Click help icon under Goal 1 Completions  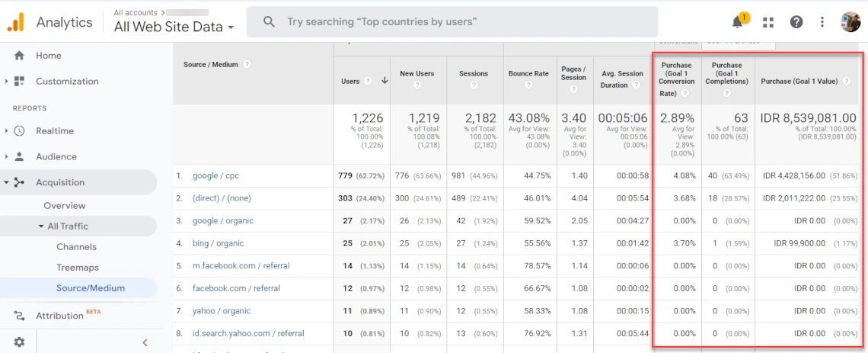[x=727, y=94]
